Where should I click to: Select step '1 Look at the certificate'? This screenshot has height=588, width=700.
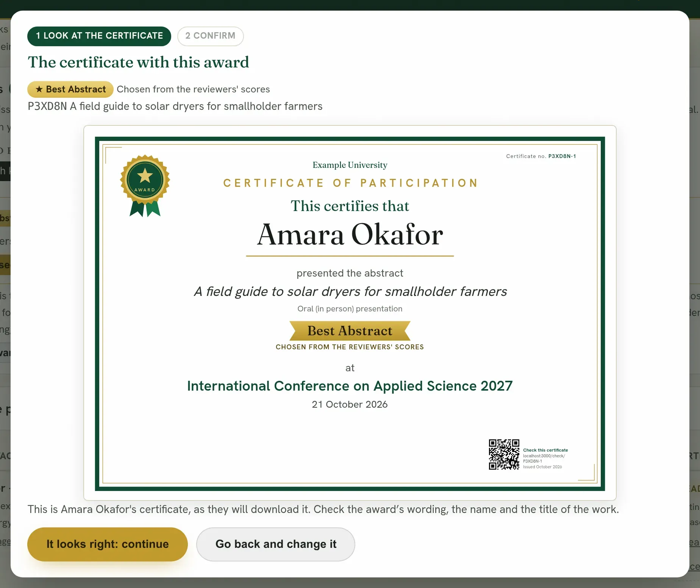(x=99, y=36)
